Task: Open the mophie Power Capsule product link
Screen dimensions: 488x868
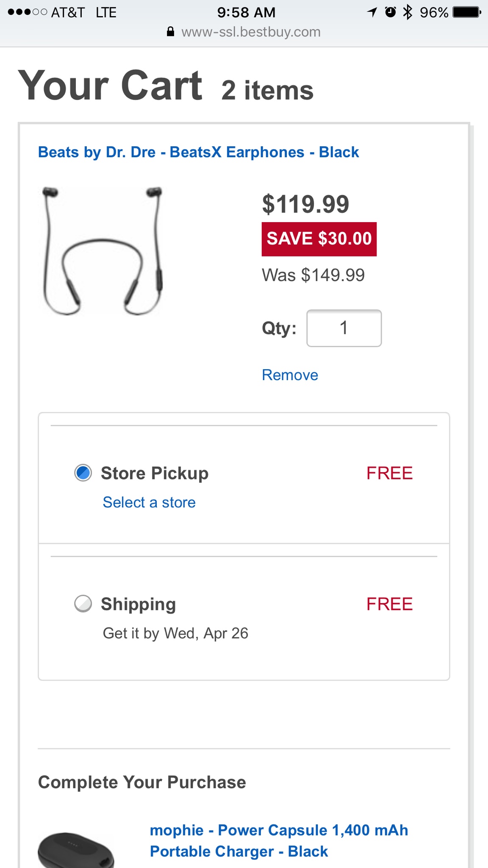Action: click(279, 840)
